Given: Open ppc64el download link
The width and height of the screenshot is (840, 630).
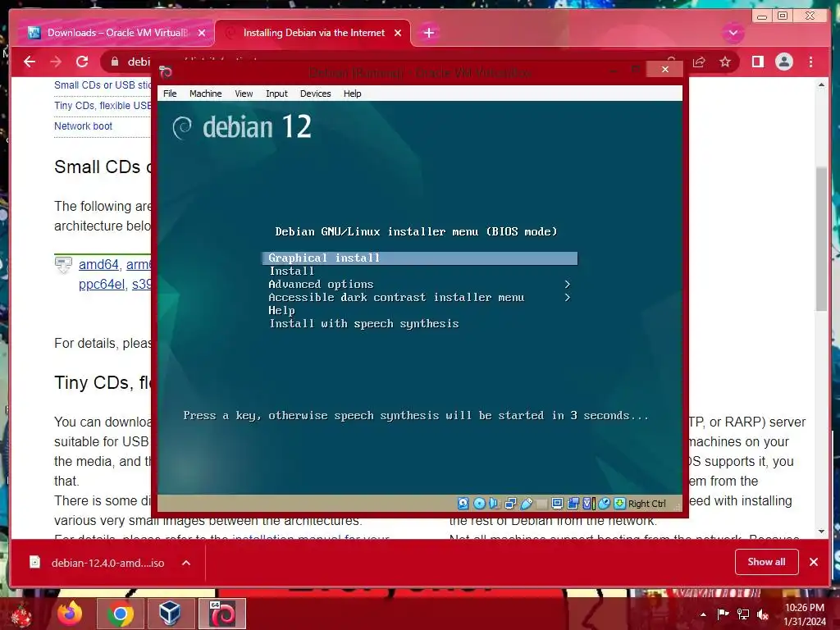Looking at the screenshot, I should pos(102,285).
